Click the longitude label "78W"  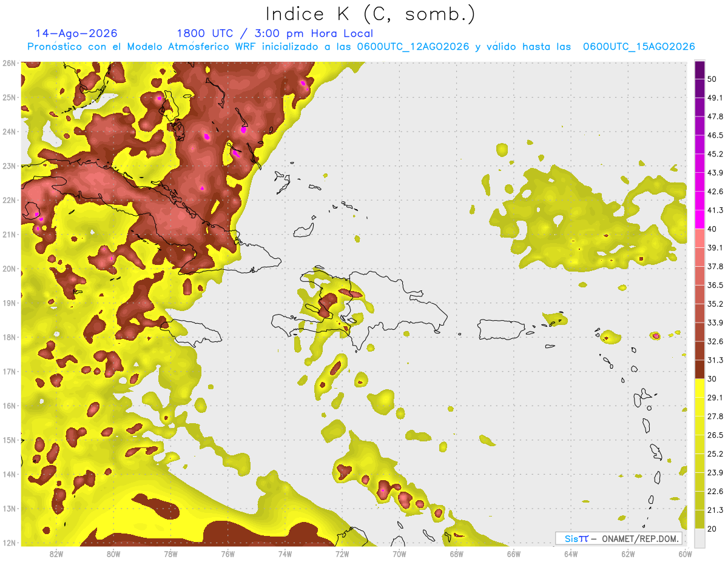[170, 554]
